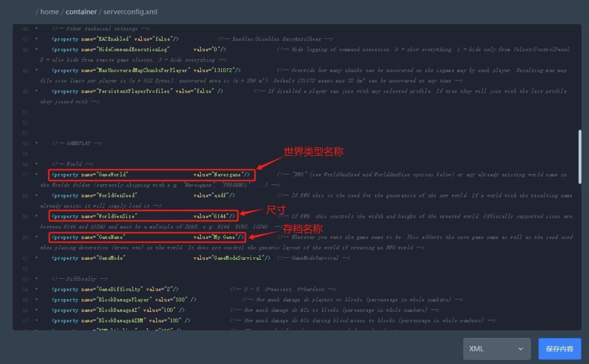Viewport: 589px width, 364px height.
Task: Click the HideCommandExecutionLog property name
Action: [133, 50]
